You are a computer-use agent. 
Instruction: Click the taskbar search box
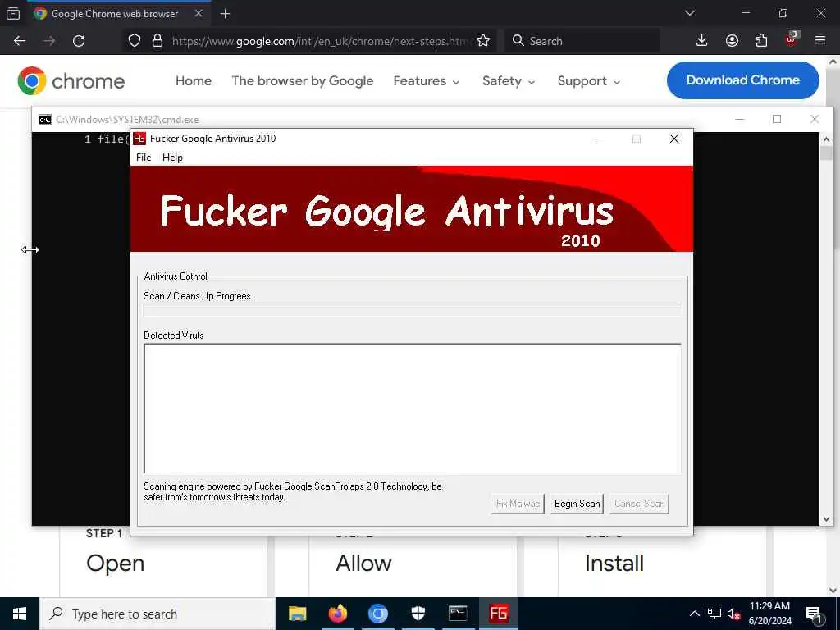pyautogui.click(x=157, y=614)
